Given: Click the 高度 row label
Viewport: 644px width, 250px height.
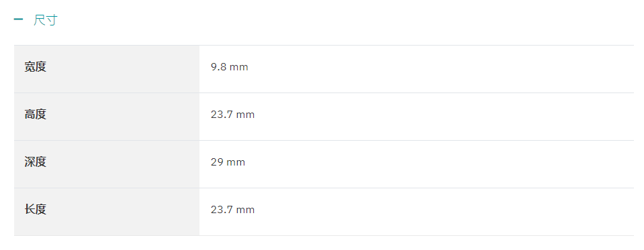Looking at the screenshot, I should pyautogui.click(x=36, y=115).
